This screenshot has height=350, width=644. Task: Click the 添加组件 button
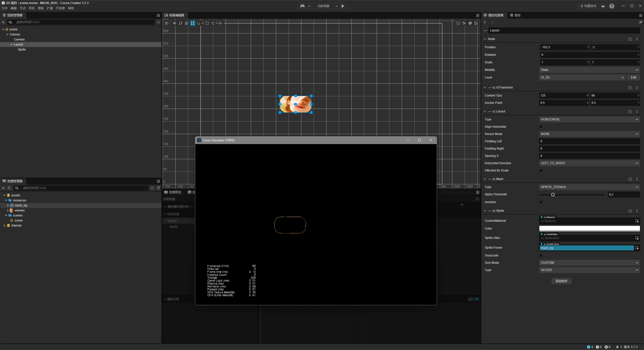tap(561, 281)
